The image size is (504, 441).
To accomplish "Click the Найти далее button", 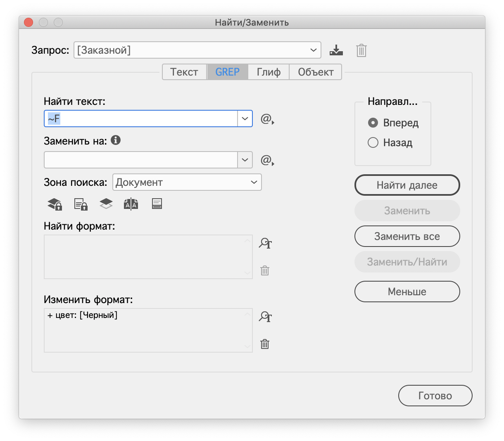I will pos(407,185).
